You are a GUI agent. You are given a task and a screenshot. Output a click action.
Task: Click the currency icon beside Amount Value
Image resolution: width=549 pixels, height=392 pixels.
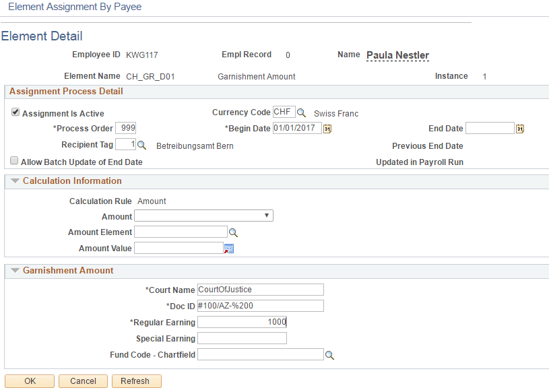(x=228, y=248)
